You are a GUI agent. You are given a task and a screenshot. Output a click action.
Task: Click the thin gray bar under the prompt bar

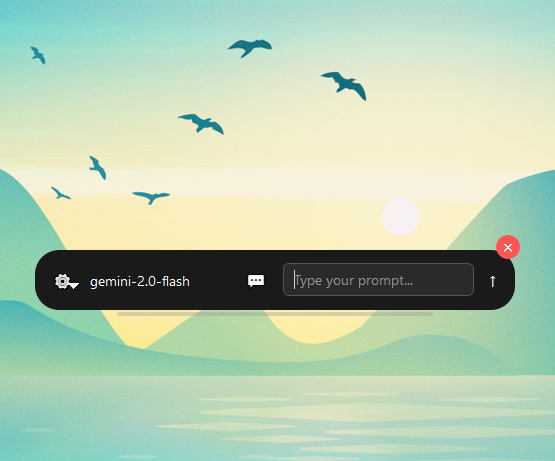coord(275,314)
